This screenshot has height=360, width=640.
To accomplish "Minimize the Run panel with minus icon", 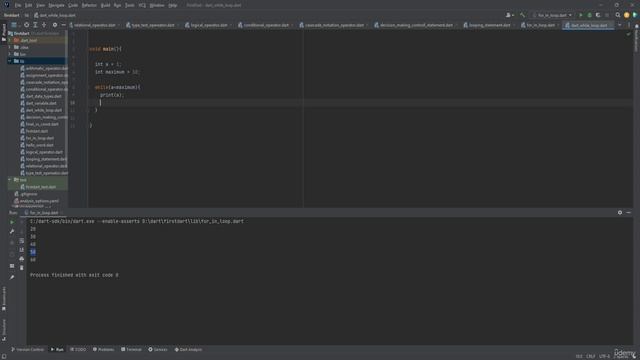I will 629,213.
